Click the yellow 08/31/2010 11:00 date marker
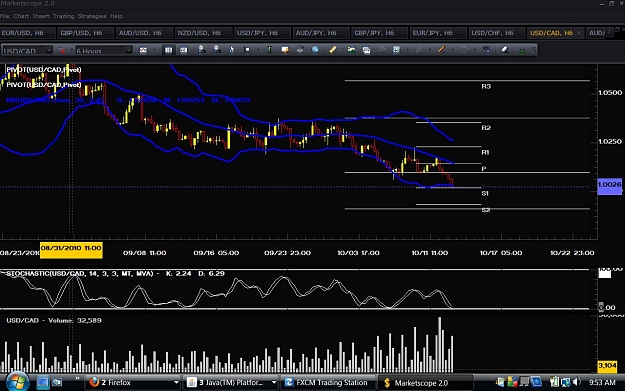The image size is (625, 391). 71,250
